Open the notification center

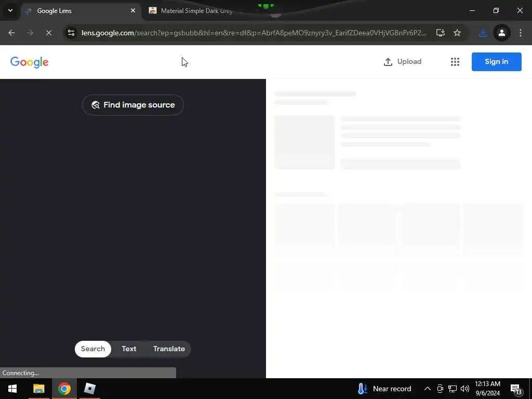click(517, 389)
